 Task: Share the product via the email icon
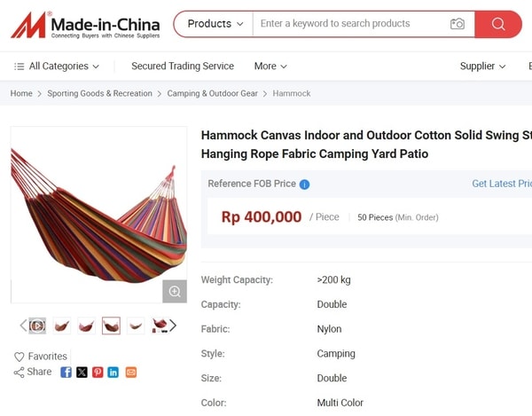[x=131, y=373]
